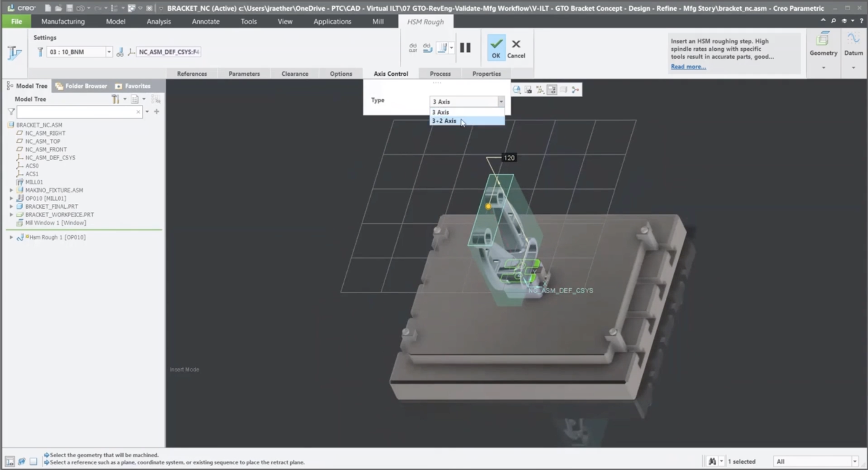Image resolution: width=868 pixels, height=470 pixels.
Task: Open the File menu button
Action: pyautogui.click(x=17, y=21)
